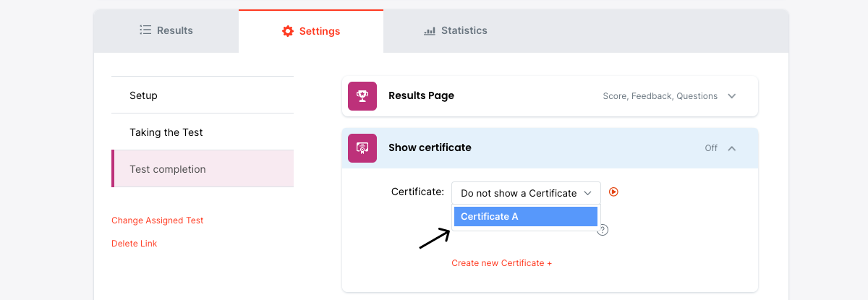
Task: Click the certificate icon beside Show certificate
Action: click(x=362, y=148)
